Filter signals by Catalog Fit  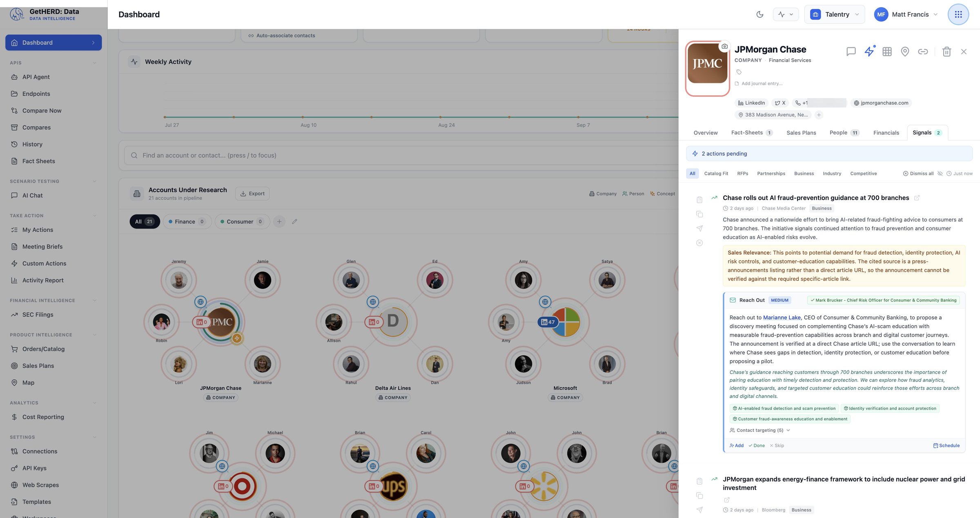[716, 174]
